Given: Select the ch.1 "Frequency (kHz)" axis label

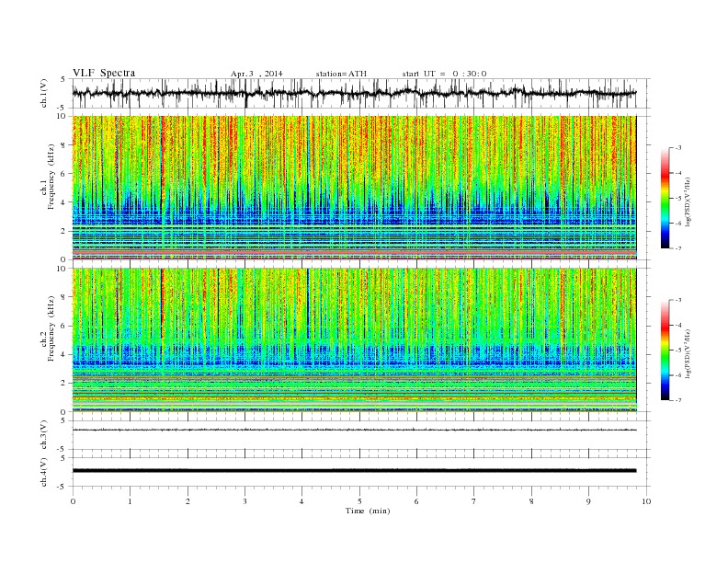Looking at the screenshot, I should 51,177.
